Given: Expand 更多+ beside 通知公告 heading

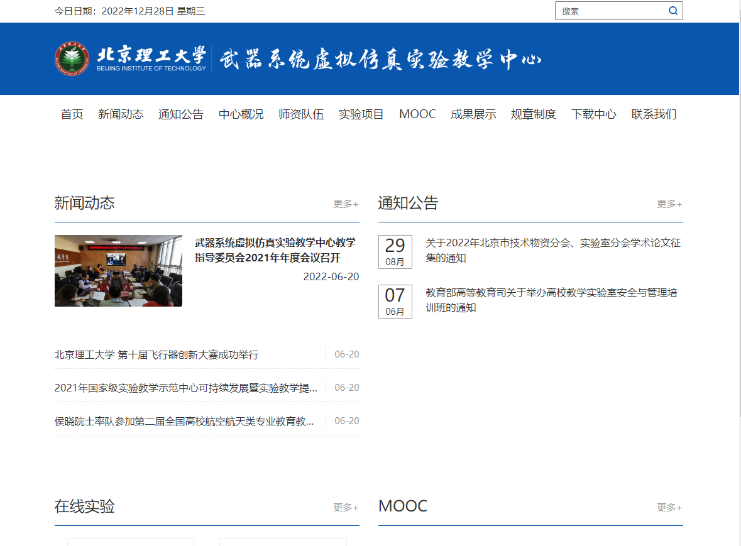Looking at the screenshot, I should click(669, 204).
